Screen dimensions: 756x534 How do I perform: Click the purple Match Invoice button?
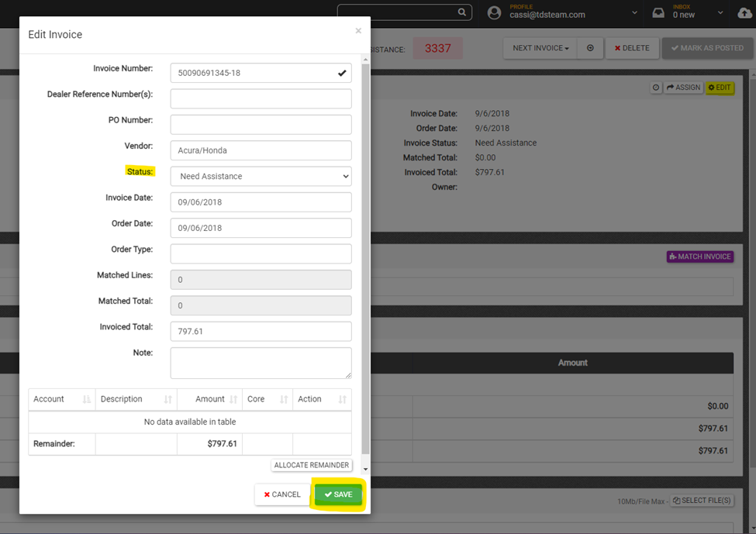point(700,257)
